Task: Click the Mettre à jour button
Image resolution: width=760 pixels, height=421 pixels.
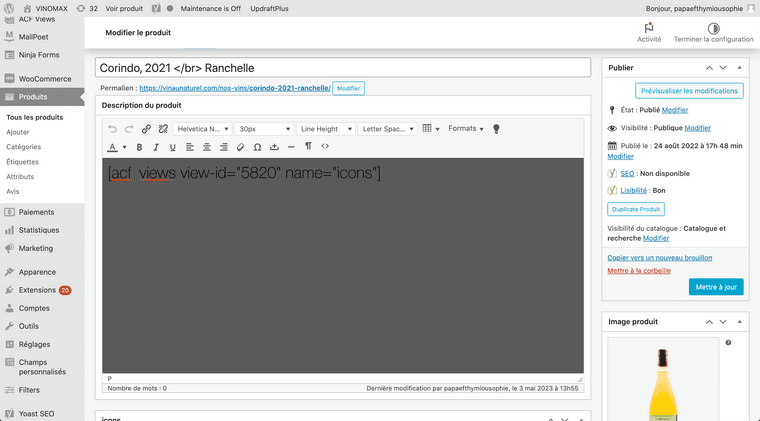Action: 716,287
